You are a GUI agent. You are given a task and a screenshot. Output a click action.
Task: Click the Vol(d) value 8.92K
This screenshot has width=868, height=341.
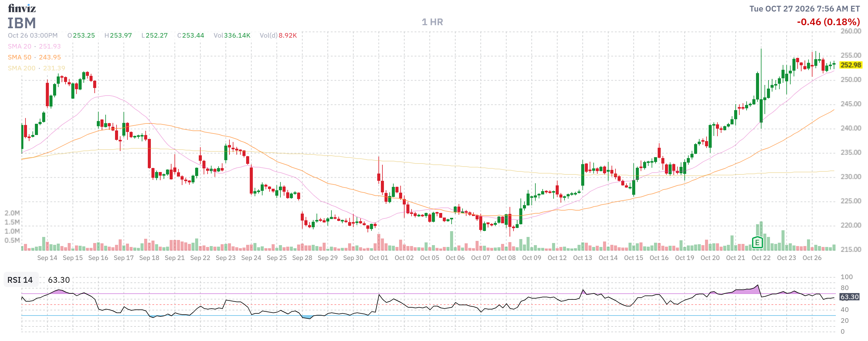pos(288,35)
